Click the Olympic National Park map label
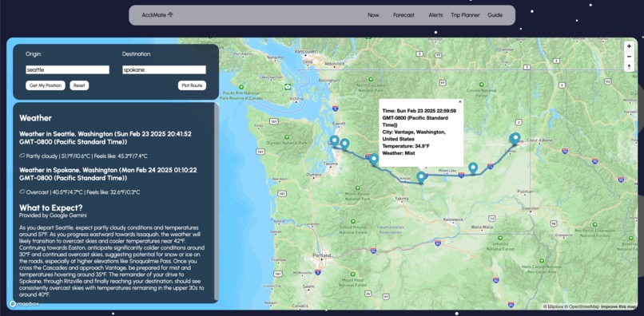644x316 pixels. coord(287,143)
